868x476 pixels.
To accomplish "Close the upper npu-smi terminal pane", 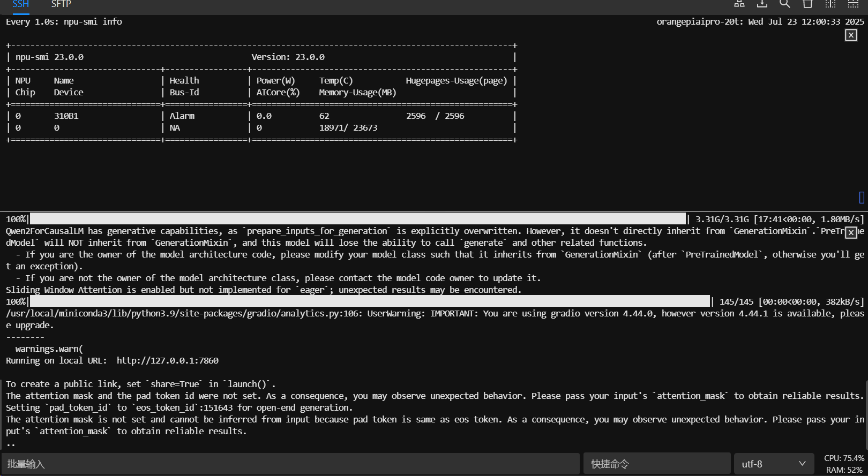I will [851, 35].
